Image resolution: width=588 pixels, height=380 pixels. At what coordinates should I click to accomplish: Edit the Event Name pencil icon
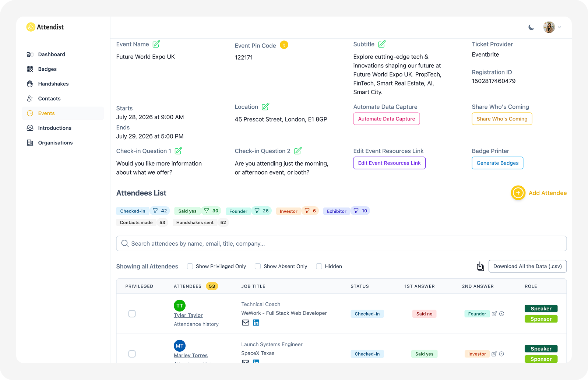(x=156, y=44)
